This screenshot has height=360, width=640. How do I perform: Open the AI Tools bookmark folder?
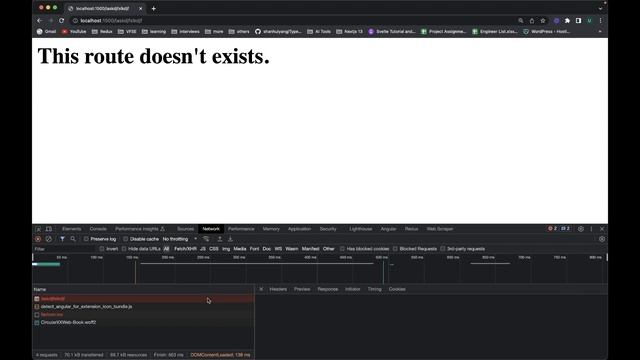point(319,31)
